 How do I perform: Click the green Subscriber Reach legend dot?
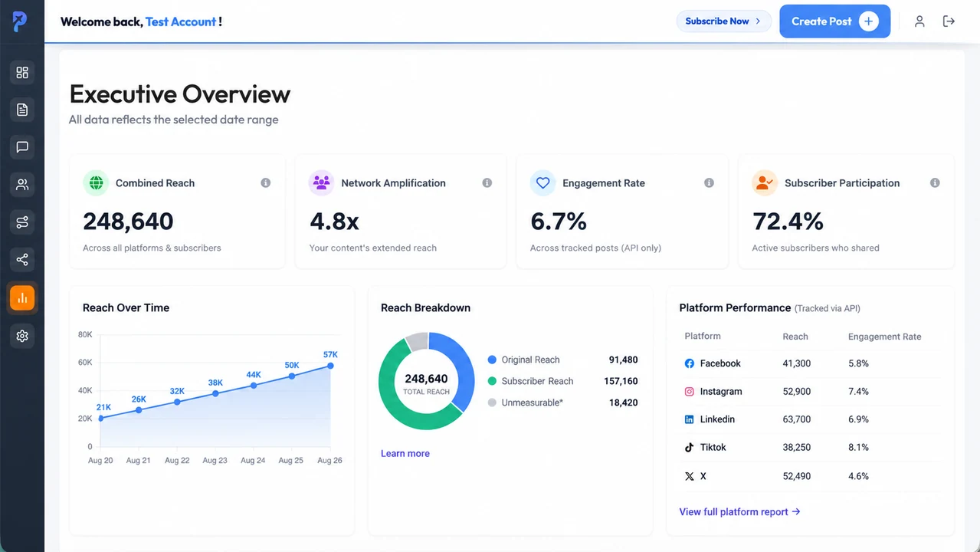[x=492, y=381]
